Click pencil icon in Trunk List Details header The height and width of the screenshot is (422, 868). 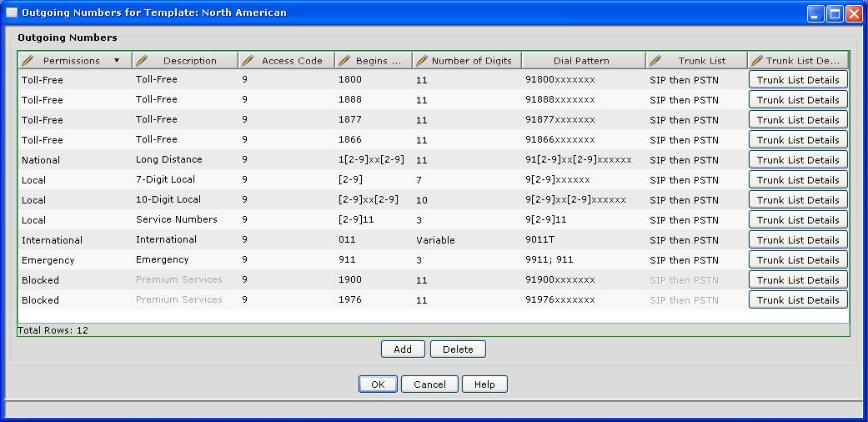click(x=757, y=60)
